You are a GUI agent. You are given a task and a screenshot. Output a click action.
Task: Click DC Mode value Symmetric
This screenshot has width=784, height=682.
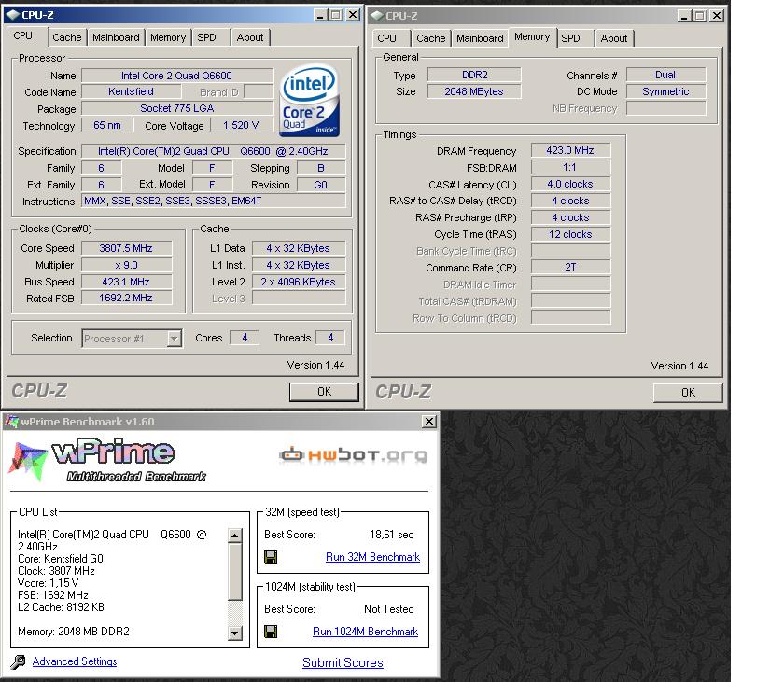665,91
